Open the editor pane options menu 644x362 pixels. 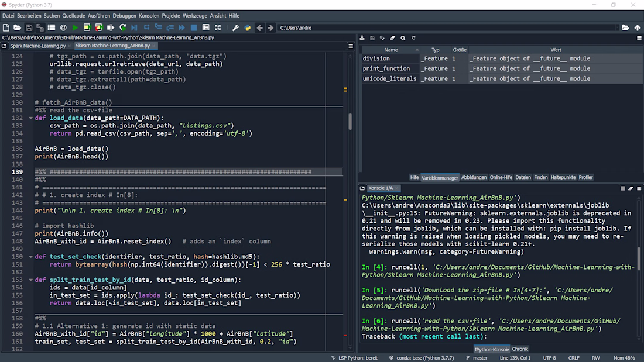coord(351,46)
